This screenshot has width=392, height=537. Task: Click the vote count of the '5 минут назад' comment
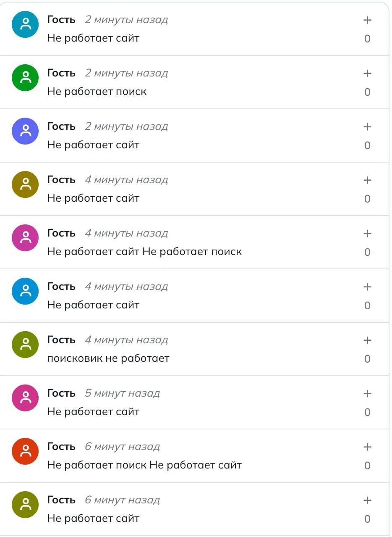pyautogui.click(x=367, y=412)
